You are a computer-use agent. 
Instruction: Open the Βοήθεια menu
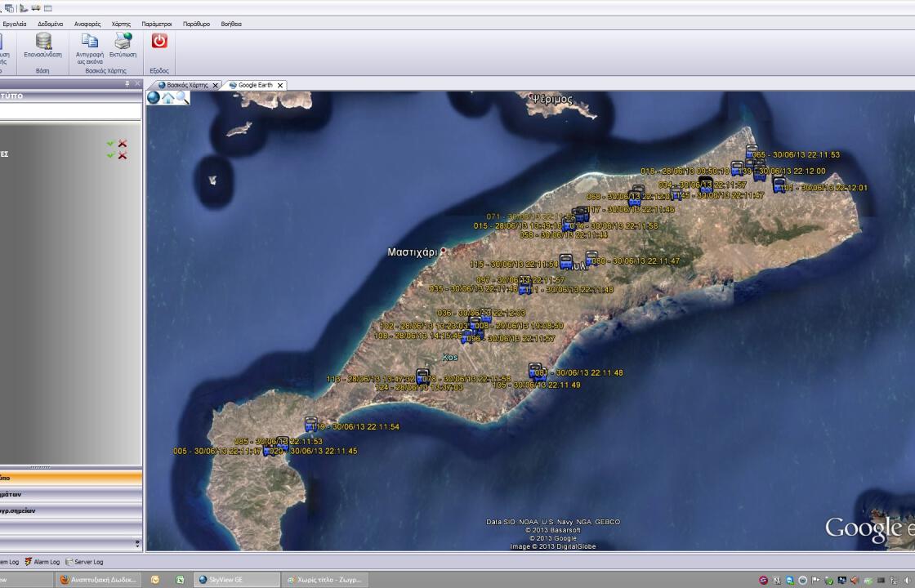point(231,24)
